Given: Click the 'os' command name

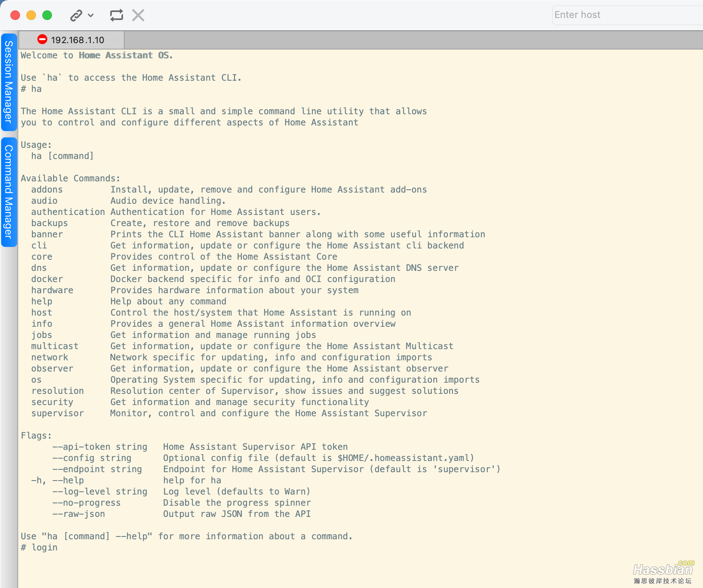Looking at the screenshot, I should pos(36,380).
